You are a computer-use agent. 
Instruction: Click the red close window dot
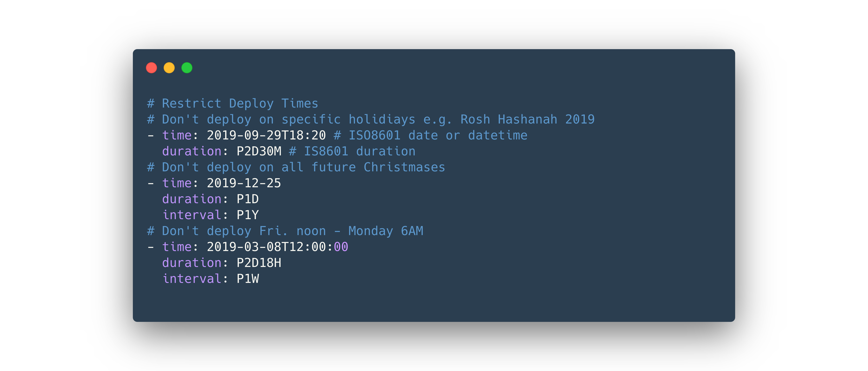tap(151, 68)
